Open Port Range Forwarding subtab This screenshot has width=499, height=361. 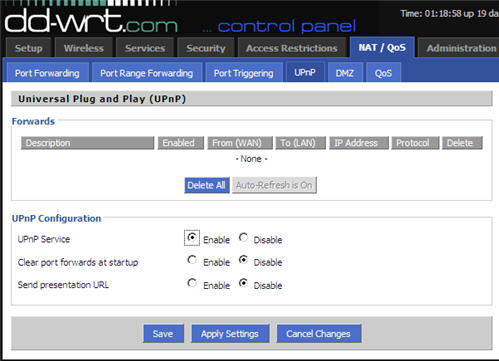pyautogui.click(x=147, y=72)
